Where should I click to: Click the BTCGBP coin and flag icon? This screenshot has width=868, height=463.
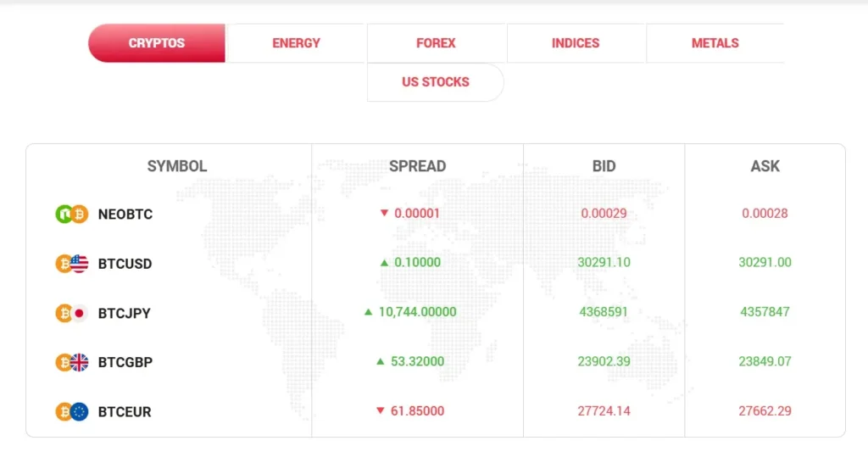[x=72, y=362]
